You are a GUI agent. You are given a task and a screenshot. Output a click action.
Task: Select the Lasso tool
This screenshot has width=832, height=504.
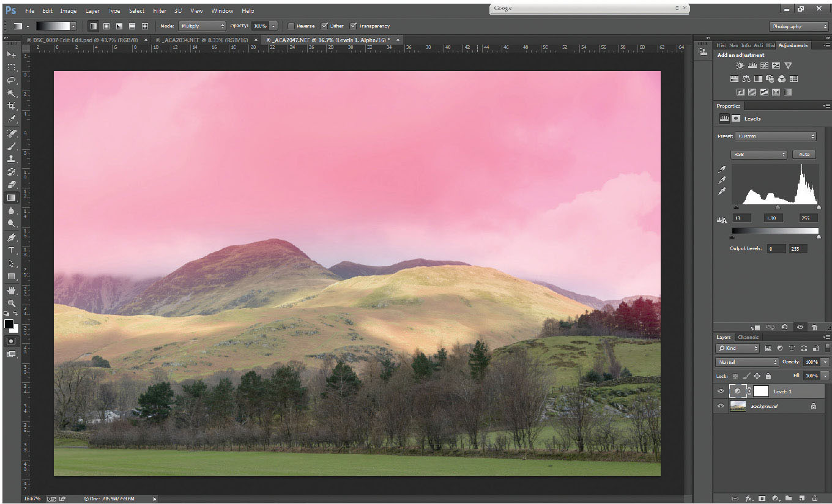pos(11,80)
